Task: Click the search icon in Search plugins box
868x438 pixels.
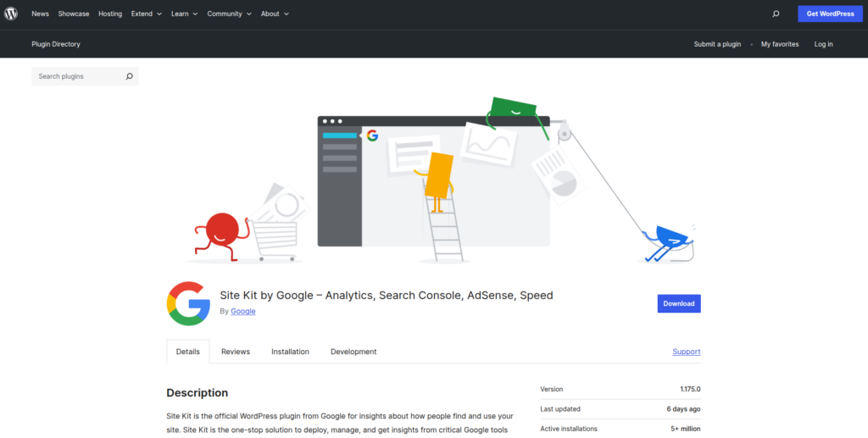Action: click(130, 76)
